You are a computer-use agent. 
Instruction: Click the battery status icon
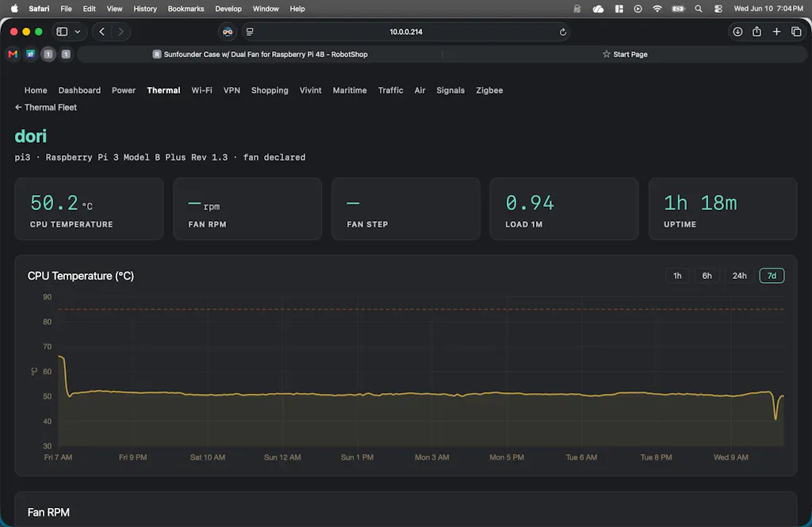pos(679,9)
